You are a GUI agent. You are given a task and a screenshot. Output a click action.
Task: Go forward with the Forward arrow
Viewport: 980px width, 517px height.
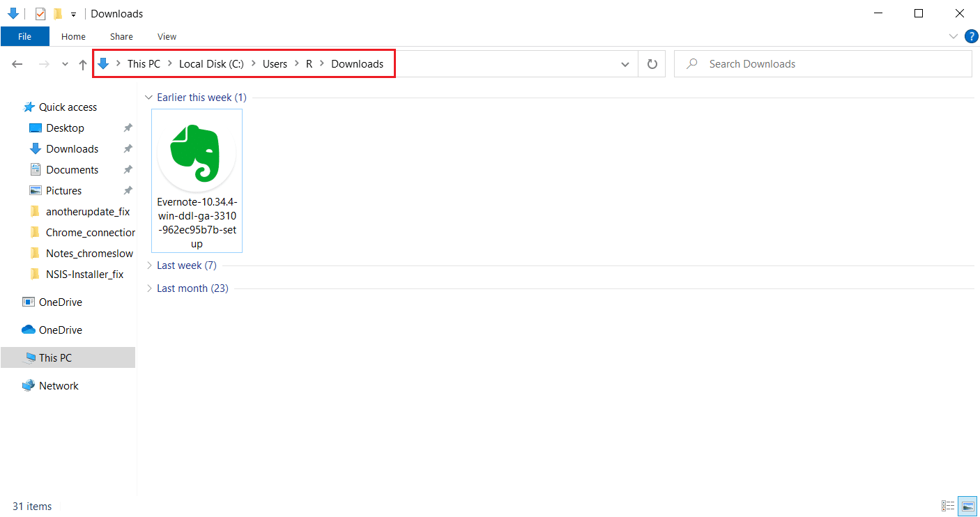click(x=43, y=64)
